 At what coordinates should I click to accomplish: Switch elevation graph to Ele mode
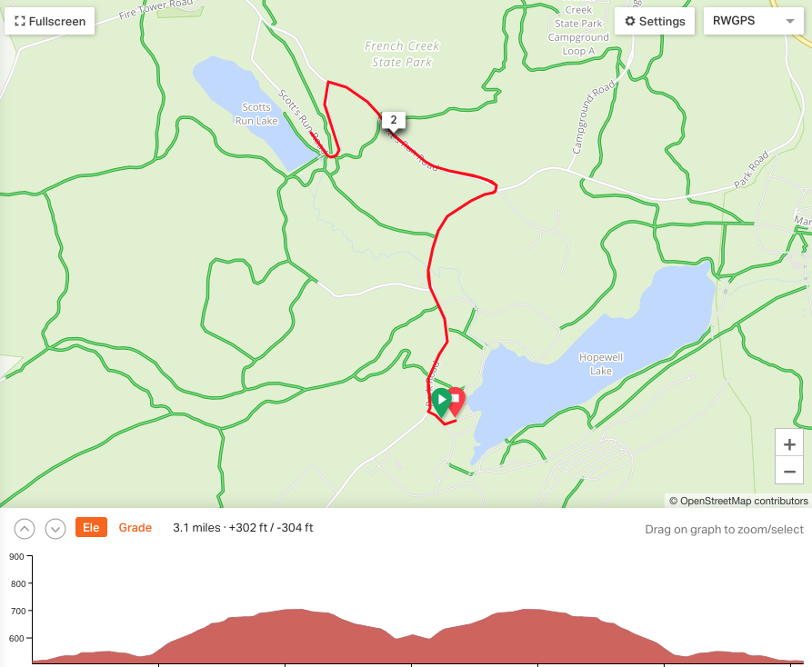point(91,527)
